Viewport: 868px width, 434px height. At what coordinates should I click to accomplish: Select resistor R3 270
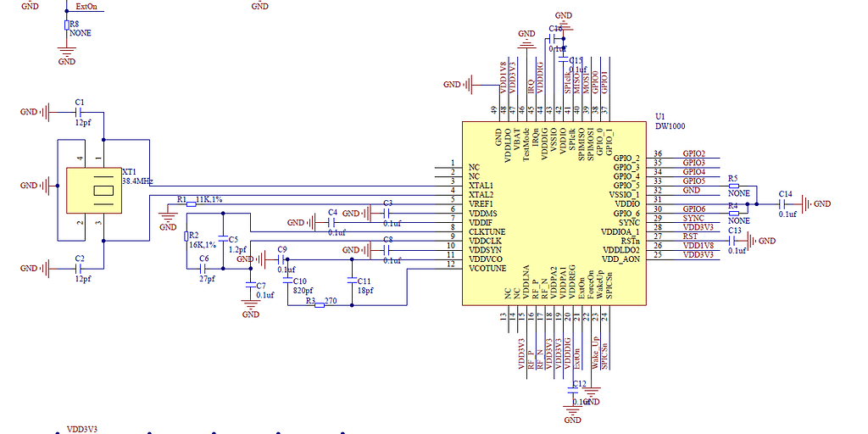pyautogui.click(x=320, y=305)
